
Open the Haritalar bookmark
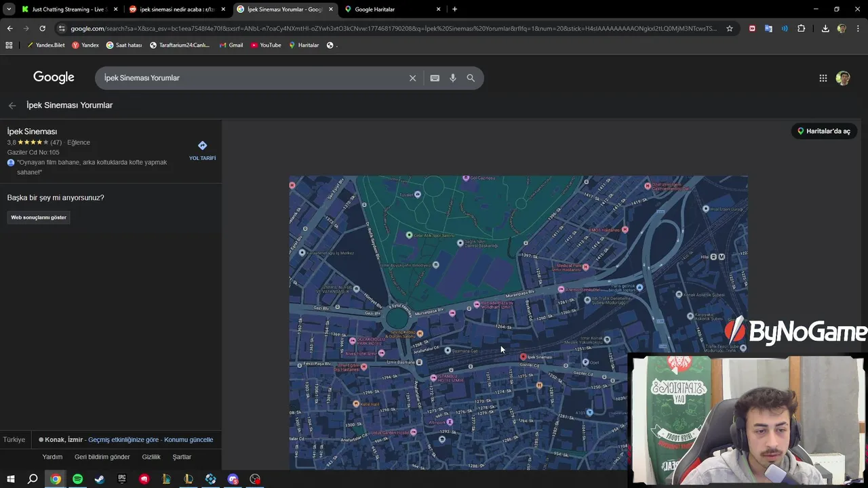pos(304,45)
